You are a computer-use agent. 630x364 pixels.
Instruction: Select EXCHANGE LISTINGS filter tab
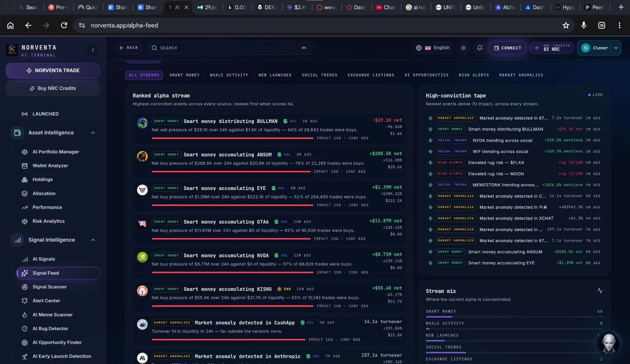[x=371, y=75]
